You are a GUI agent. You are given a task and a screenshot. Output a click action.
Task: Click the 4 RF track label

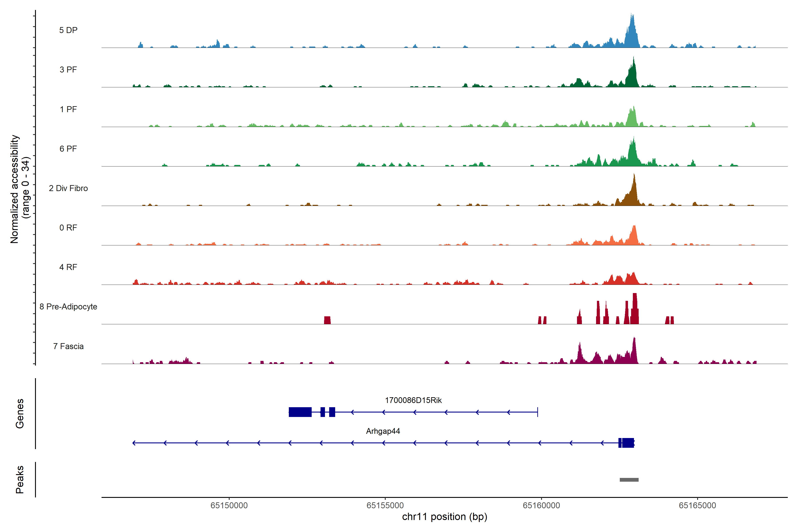68,267
